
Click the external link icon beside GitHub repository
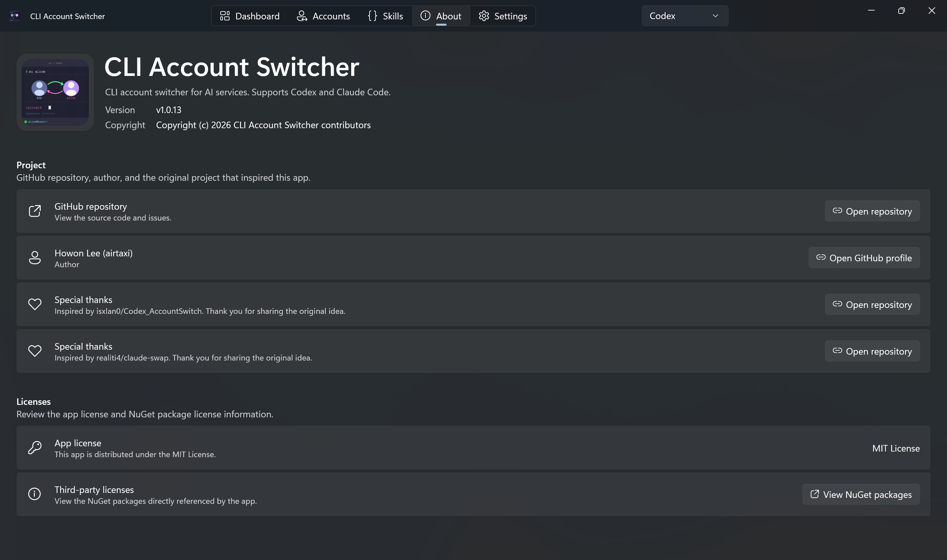(x=35, y=211)
